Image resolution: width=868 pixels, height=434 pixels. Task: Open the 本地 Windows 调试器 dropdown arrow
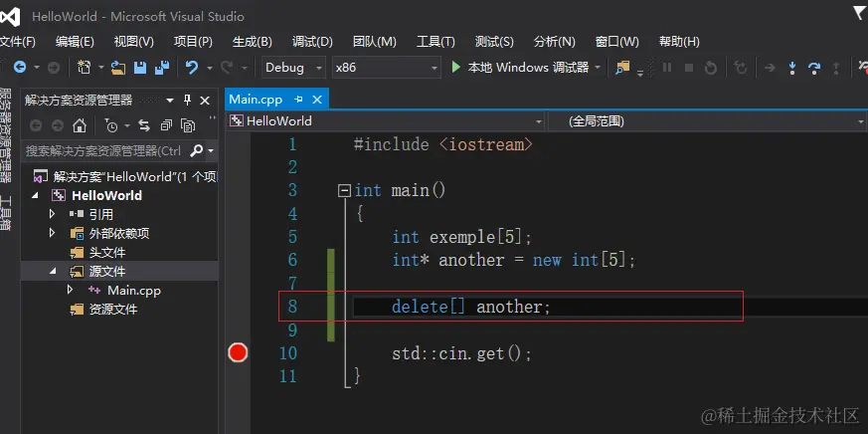click(598, 68)
